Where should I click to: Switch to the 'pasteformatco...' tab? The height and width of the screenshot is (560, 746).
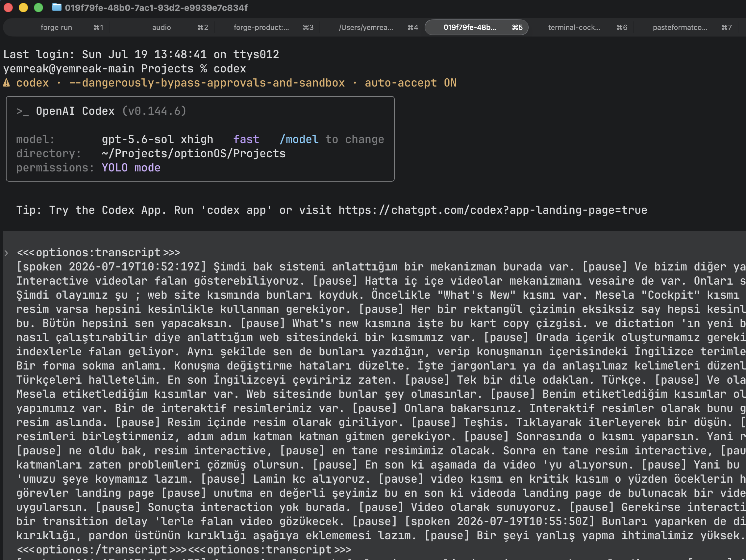[x=680, y=27]
